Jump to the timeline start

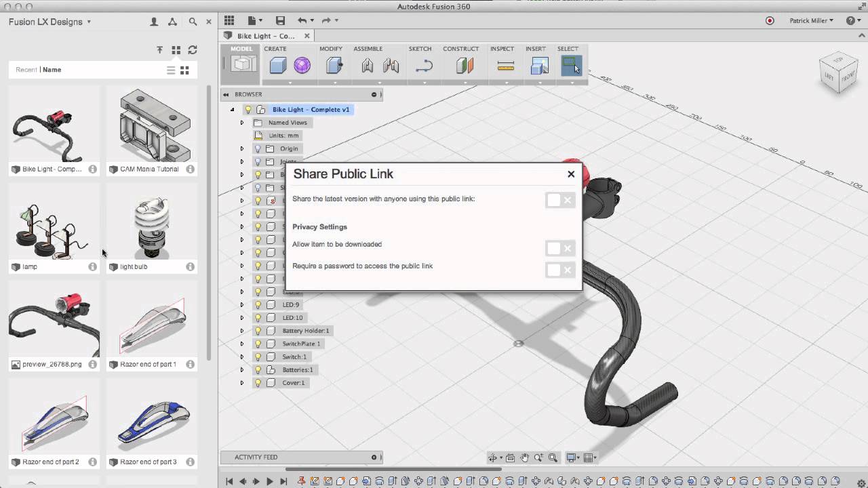tap(229, 481)
